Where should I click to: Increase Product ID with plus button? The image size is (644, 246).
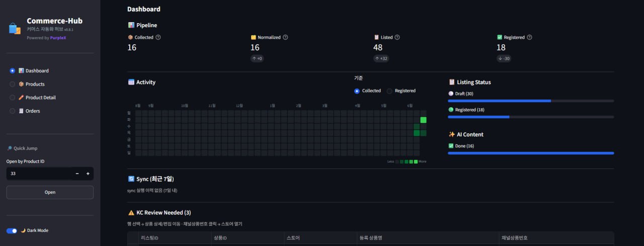[88, 174]
